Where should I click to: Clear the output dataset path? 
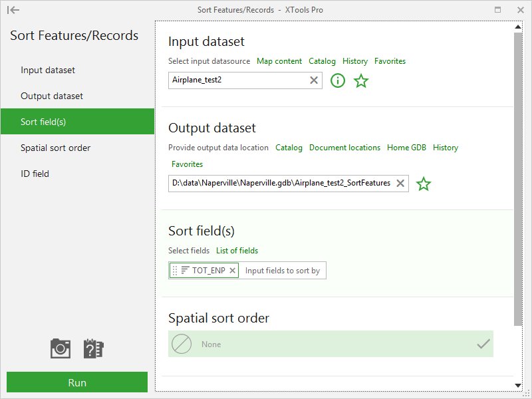[x=400, y=184]
